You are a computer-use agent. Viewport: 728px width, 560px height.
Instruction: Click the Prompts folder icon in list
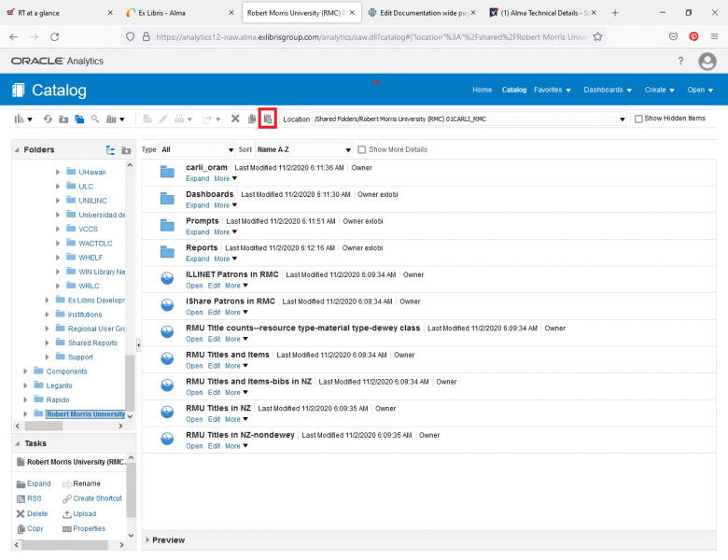[167, 225]
